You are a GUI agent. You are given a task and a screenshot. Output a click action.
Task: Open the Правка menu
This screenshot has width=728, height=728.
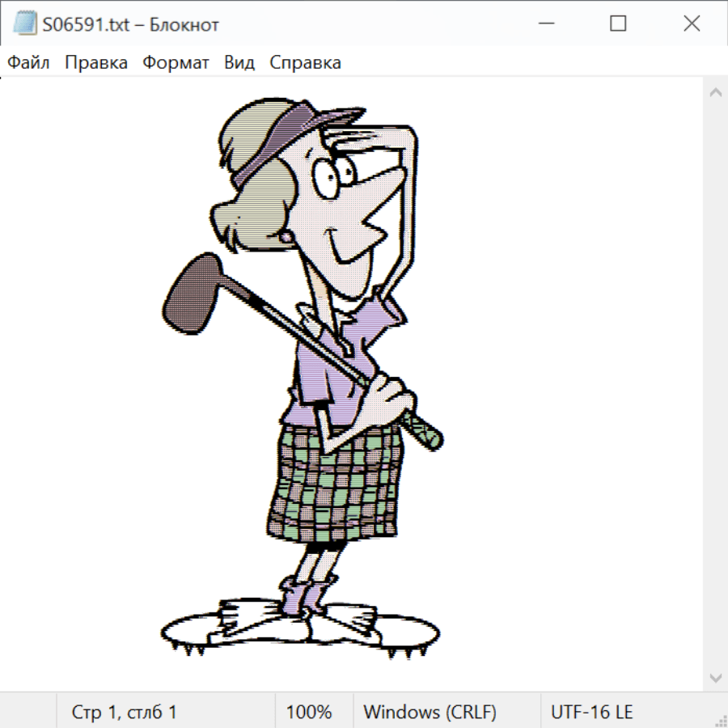point(96,63)
